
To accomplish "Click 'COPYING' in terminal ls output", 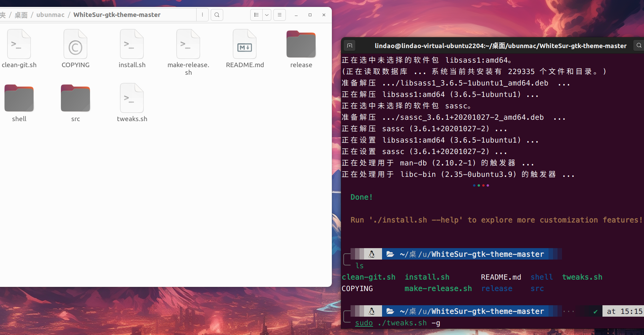I will pos(357,289).
